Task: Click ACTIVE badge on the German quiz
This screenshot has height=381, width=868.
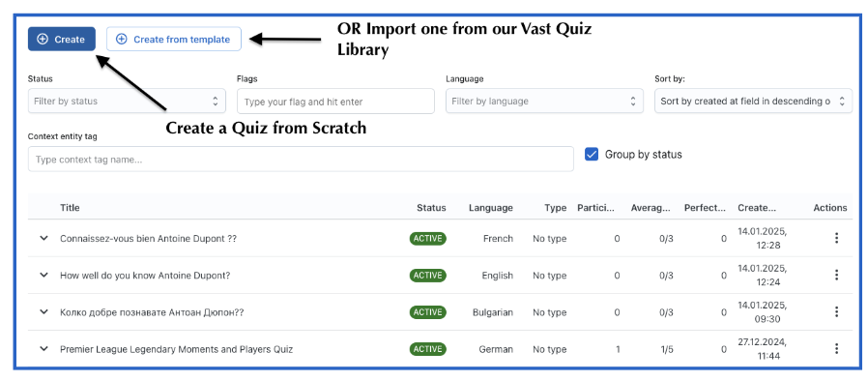Action: pos(428,349)
